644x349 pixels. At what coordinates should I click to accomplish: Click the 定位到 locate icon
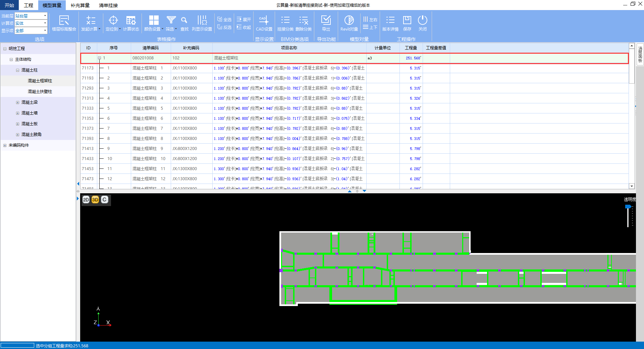[x=113, y=23]
